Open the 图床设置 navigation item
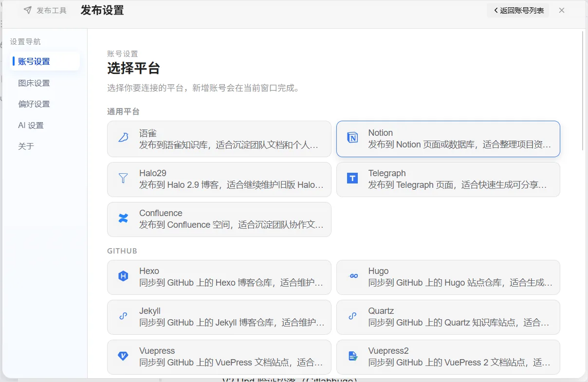This screenshot has height=382, width=588. click(46, 83)
